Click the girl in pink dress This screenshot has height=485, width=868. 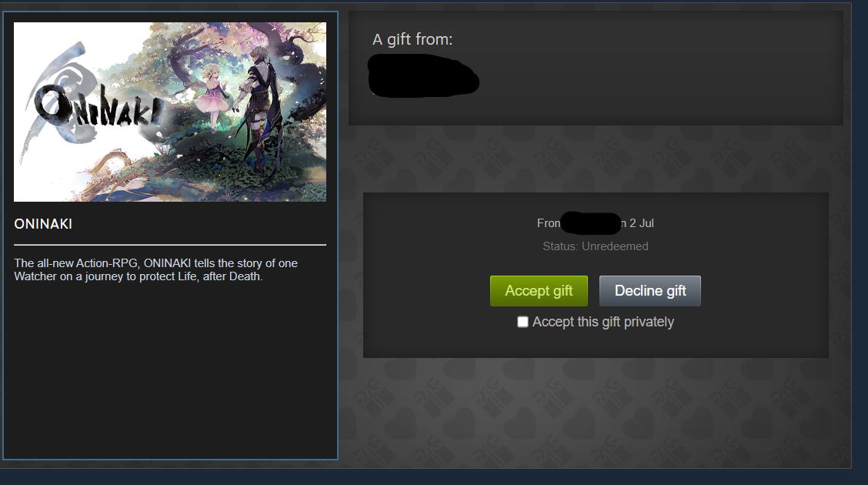click(214, 97)
